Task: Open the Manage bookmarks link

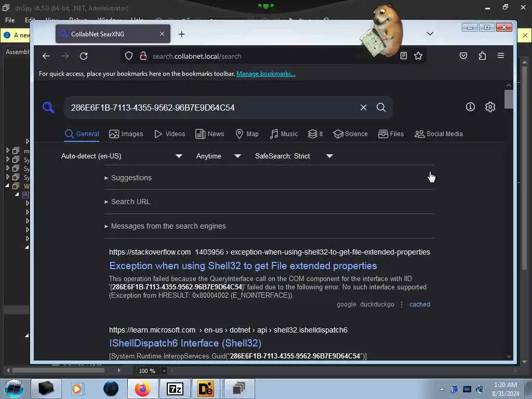Action: 265,74
